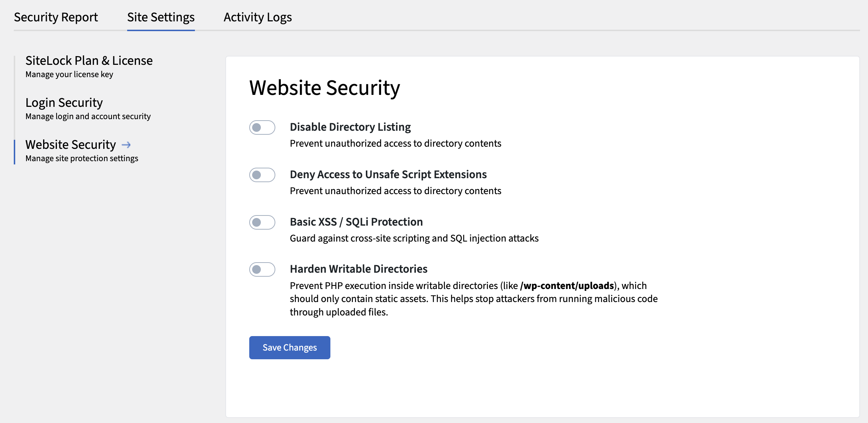This screenshot has width=868, height=423.
Task: Open SiteLock Plan & License settings
Action: click(x=89, y=60)
